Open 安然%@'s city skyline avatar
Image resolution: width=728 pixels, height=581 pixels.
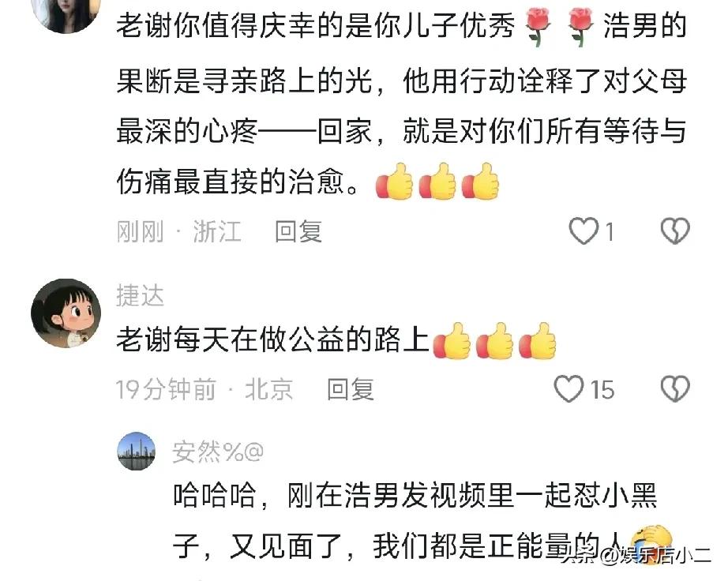tap(136, 451)
